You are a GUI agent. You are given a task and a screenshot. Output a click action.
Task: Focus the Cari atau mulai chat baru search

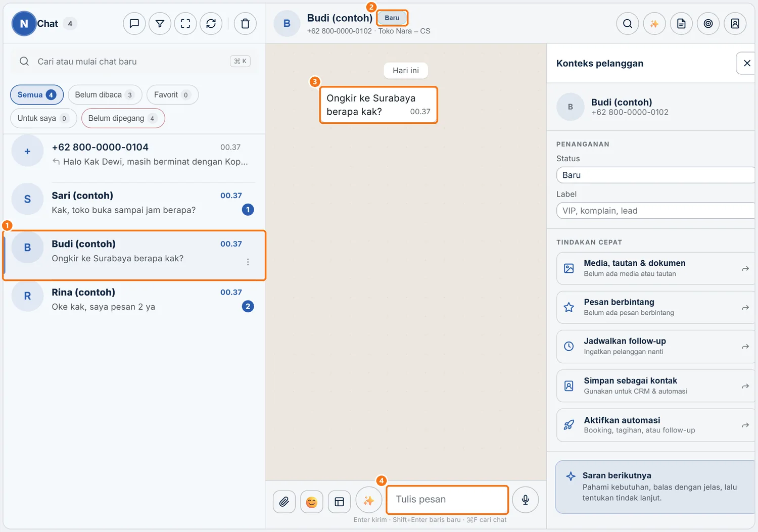point(134,62)
